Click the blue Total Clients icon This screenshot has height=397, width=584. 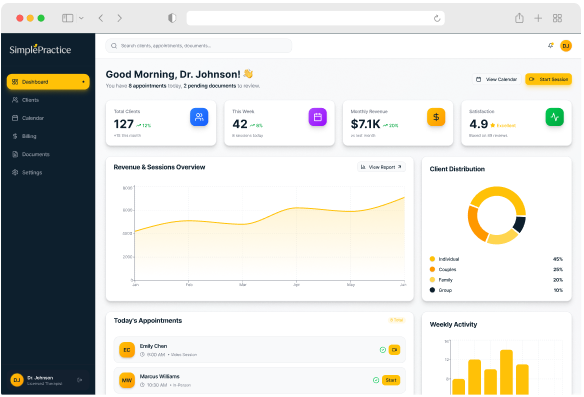coord(199,117)
